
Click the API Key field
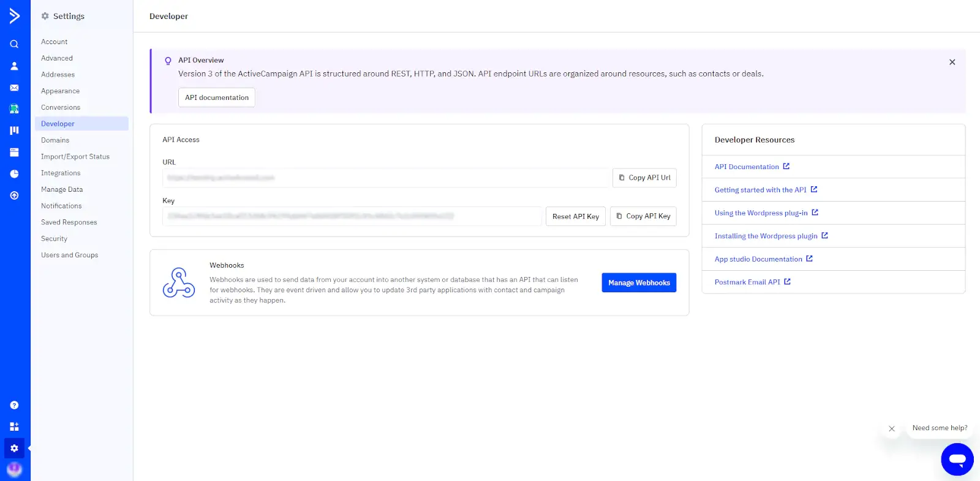(x=352, y=216)
